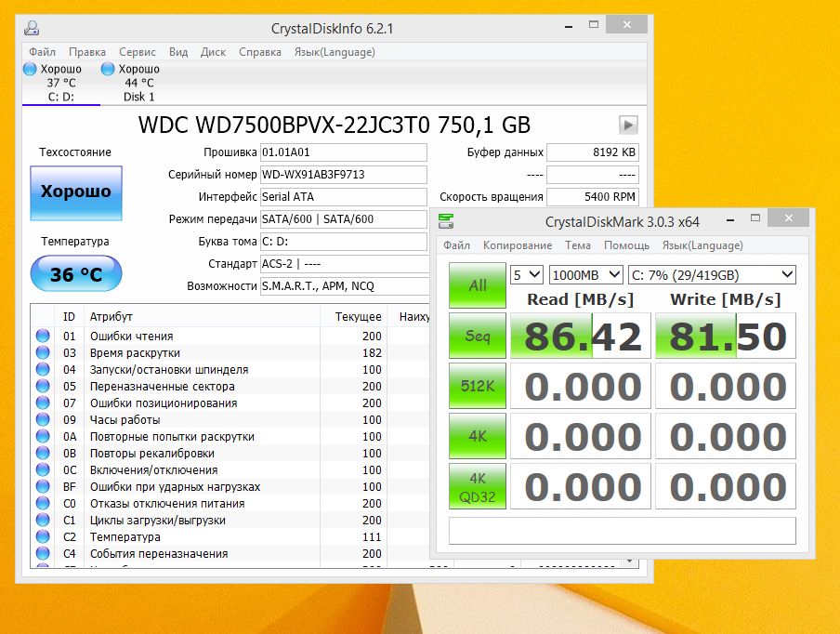Click the CrystalDiskInfo app icon in title bar
Screen dimensions: 840x634
(32, 28)
